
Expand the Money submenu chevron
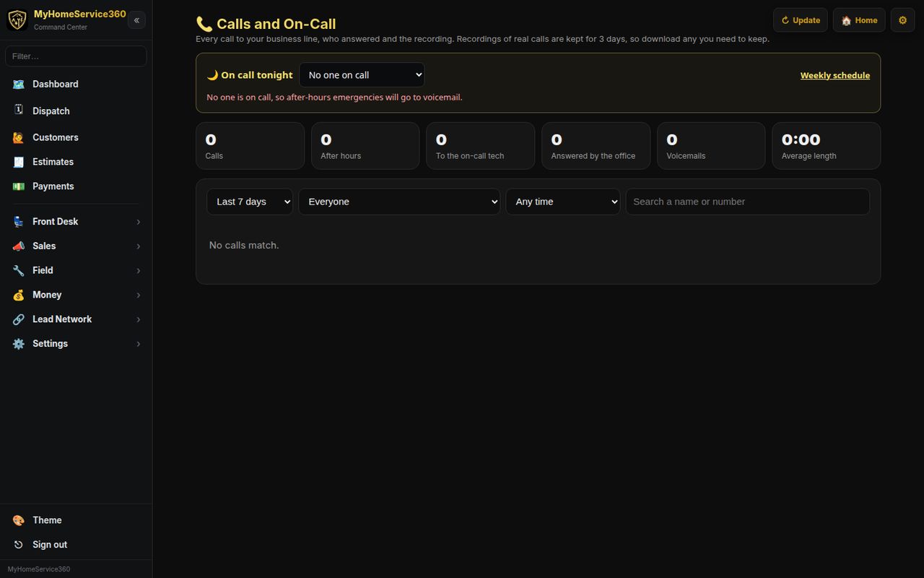point(138,295)
